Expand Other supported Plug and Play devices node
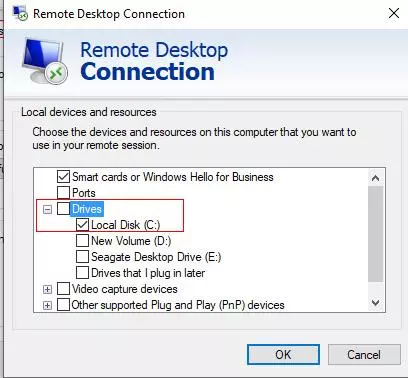The height and width of the screenshot is (378, 408). 48,305
